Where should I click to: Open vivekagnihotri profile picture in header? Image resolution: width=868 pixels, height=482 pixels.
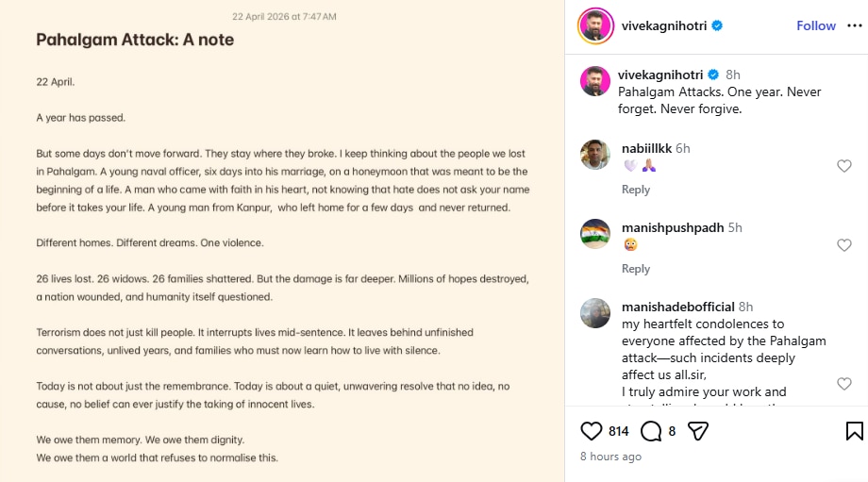(594, 25)
